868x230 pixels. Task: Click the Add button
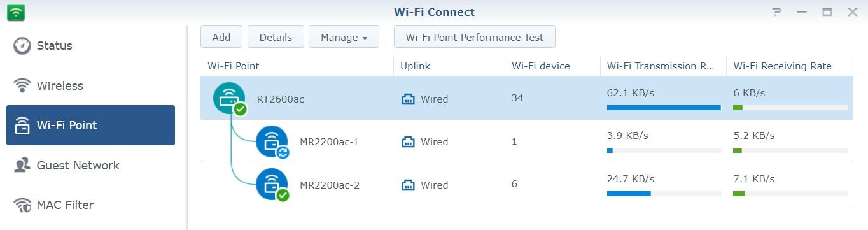(221, 37)
